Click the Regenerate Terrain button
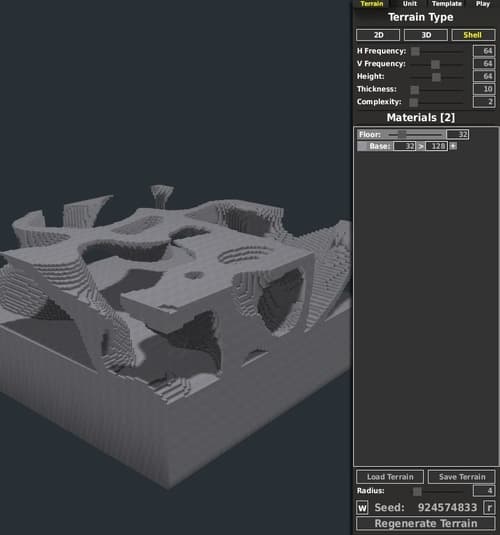 coord(426,523)
